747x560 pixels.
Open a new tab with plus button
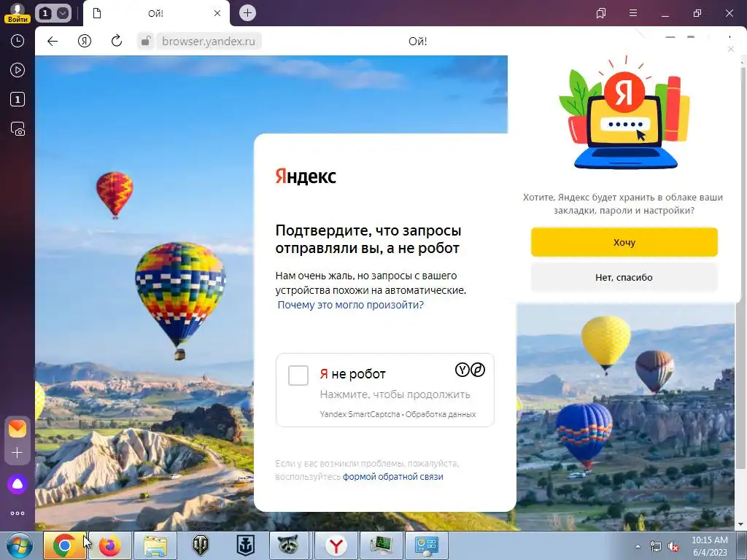[247, 13]
